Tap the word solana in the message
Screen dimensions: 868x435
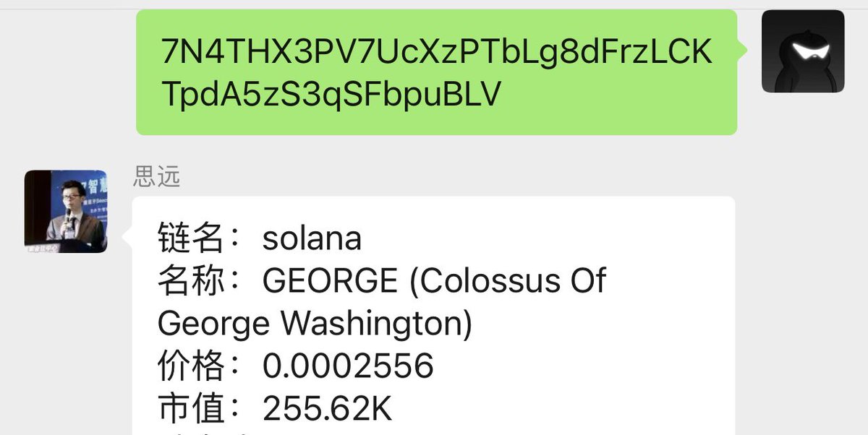click(x=312, y=238)
